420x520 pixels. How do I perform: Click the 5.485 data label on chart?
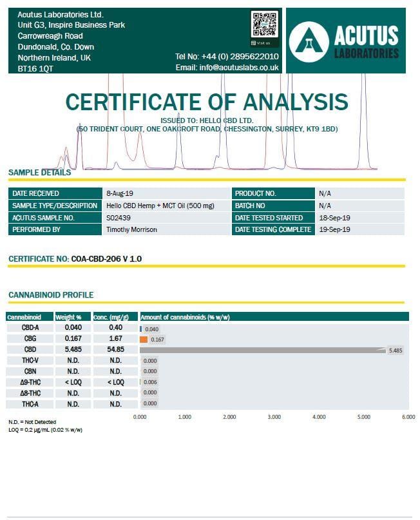pyautogui.click(x=396, y=351)
